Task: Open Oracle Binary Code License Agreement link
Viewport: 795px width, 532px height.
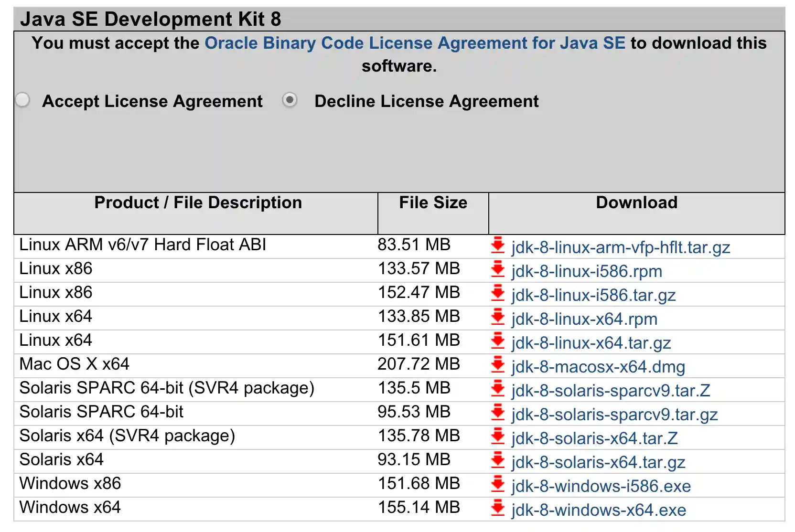Action: pyautogui.click(x=414, y=43)
